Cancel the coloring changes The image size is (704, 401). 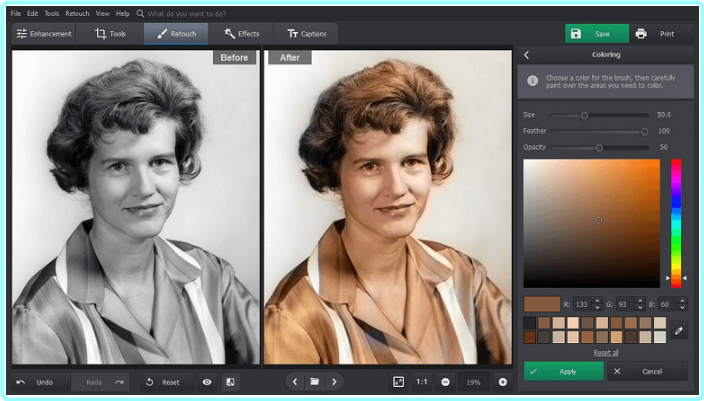[x=647, y=371]
